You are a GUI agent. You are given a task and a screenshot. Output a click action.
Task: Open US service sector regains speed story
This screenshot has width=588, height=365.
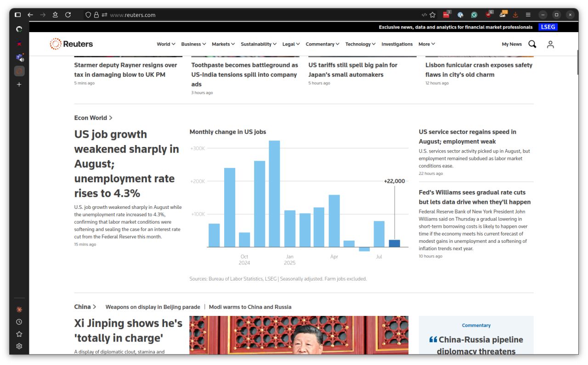467,136
